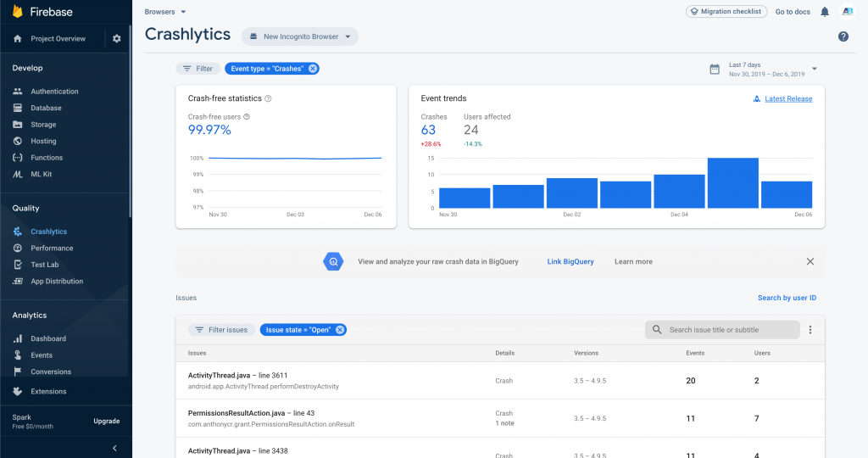The width and height of the screenshot is (868, 458).
Task: Open Authentication from the sidebar
Action: [x=54, y=92]
